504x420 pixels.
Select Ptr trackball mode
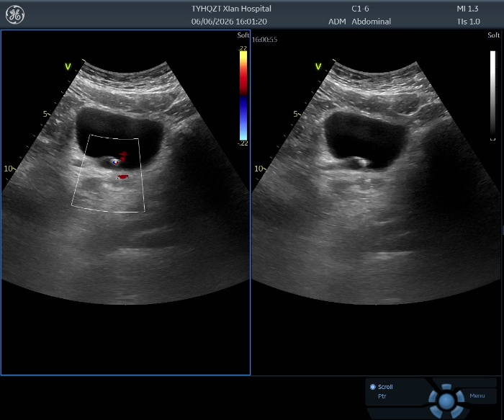pyautogui.click(x=382, y=396)
